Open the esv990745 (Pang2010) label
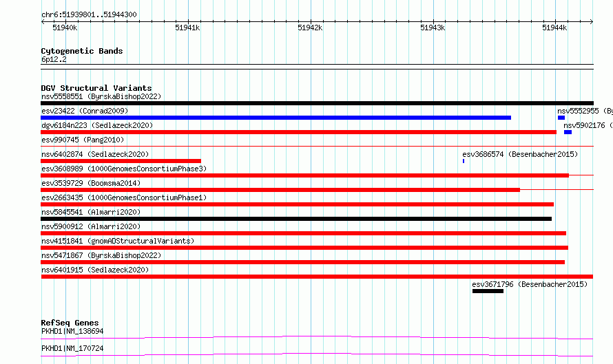Screen dimensions: 613x364 (x=83, y=140)
